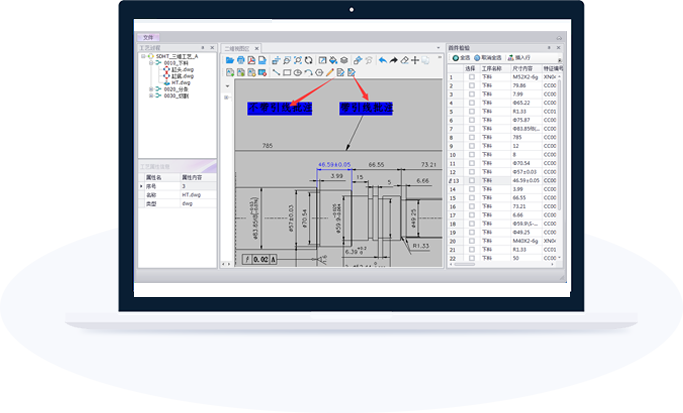Tick the checkbox in row 4 (Φ65.22)

point(472,103)
